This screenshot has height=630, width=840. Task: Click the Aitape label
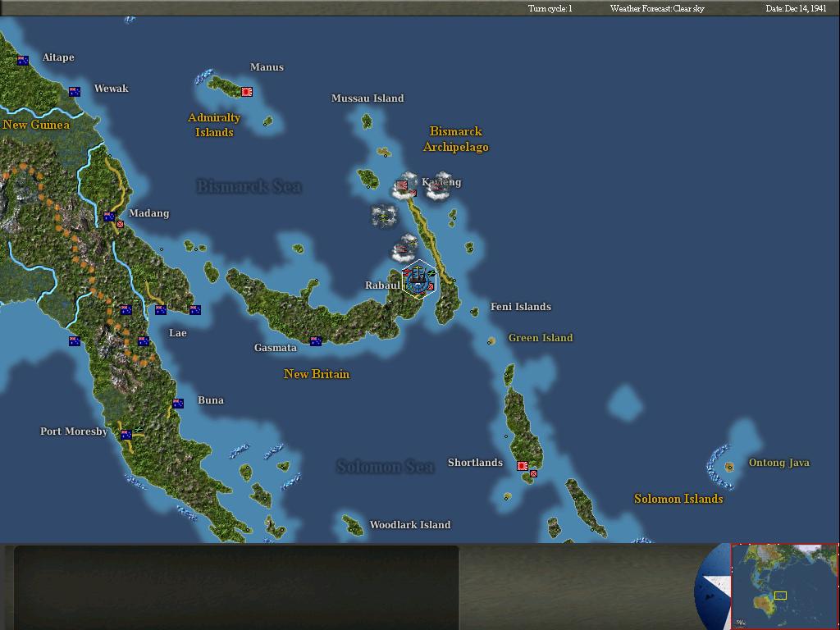(x=58, y=57)
